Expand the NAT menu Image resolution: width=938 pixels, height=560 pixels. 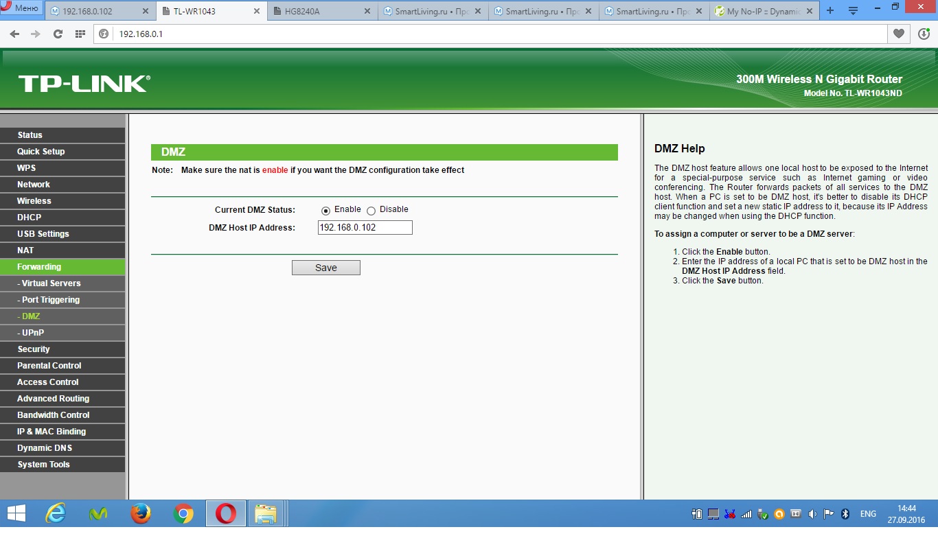[x=62, y=250]
